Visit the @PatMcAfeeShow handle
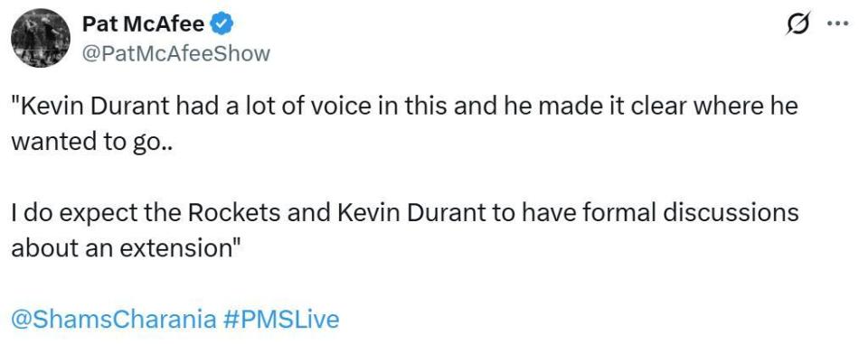 (x=175, y=53)
